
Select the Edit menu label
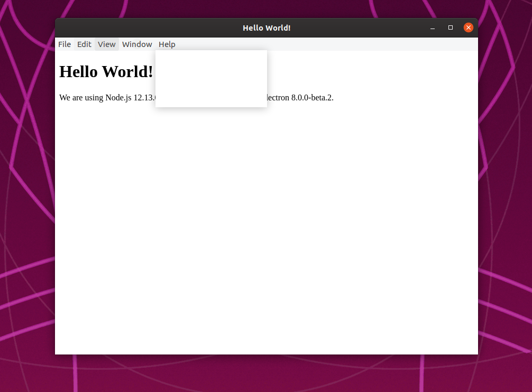click(84, 44)
